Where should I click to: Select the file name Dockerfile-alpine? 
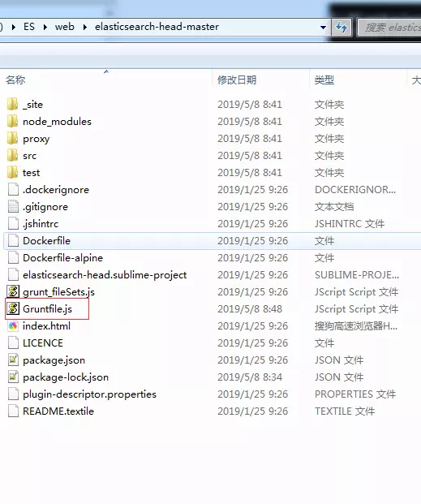click(x=62, y=258)
